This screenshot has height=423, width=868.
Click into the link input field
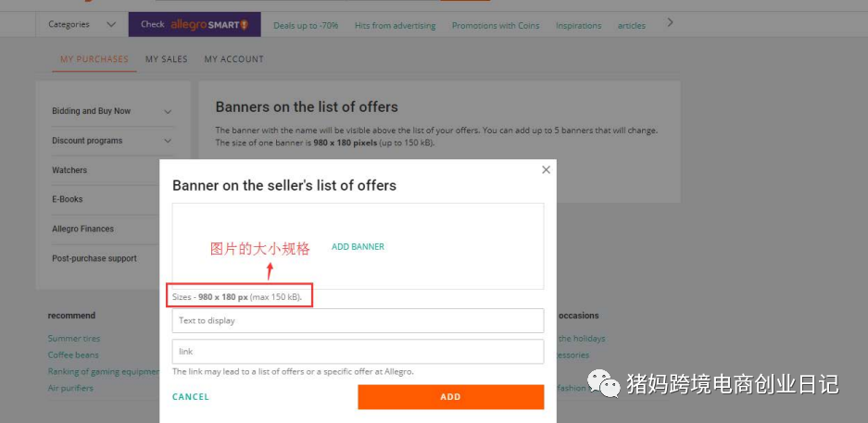(x=358, y=352)
